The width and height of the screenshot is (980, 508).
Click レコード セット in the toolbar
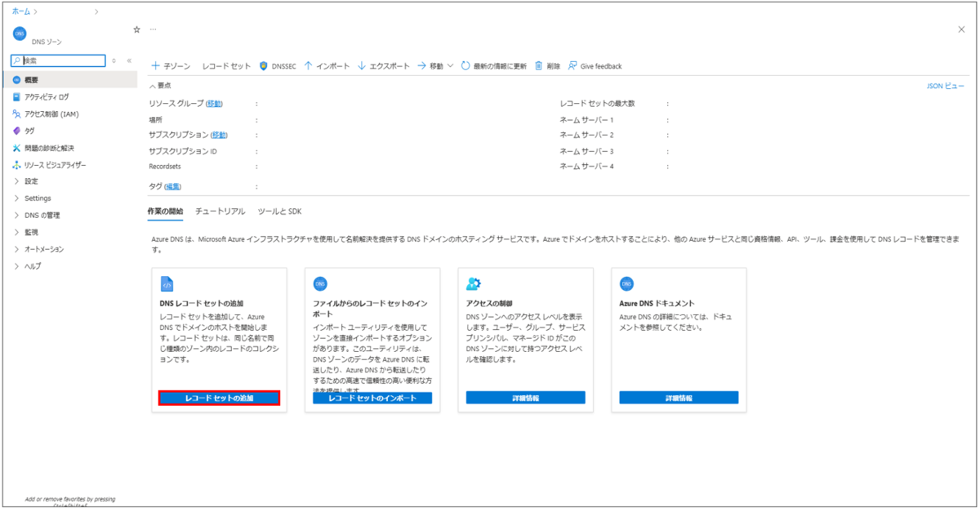tap(226, 66)
